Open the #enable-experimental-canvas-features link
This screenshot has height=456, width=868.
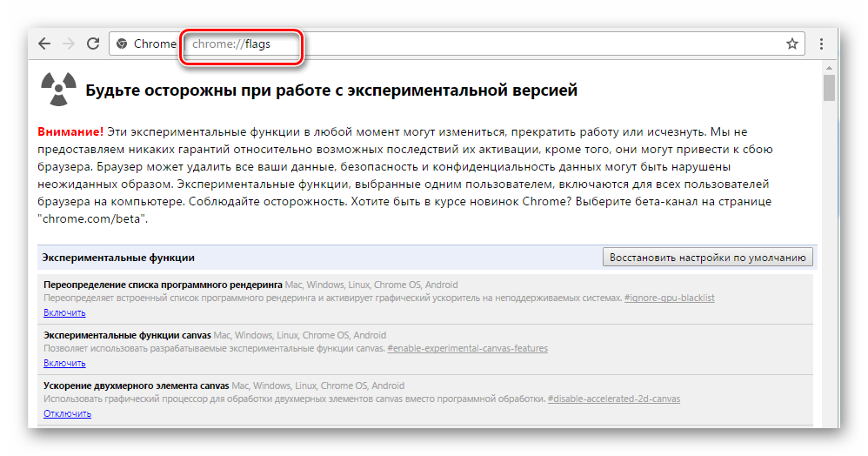[x=468, y=348]
